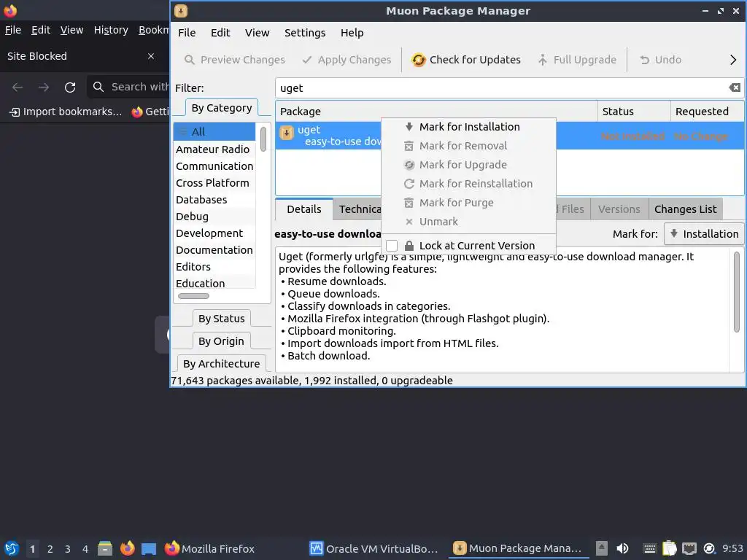Select the Communication category
Viewport: 747px width, 560px height.
(215, 166)
